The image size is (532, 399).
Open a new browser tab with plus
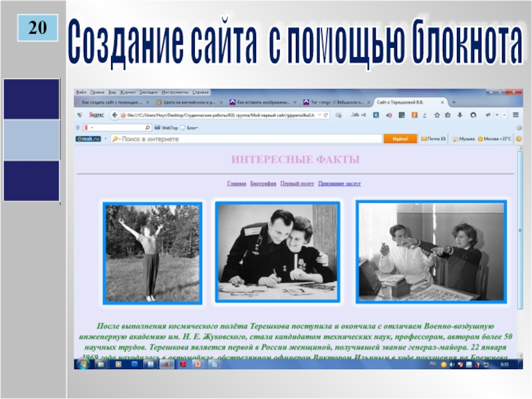click(x=454, y=102)
